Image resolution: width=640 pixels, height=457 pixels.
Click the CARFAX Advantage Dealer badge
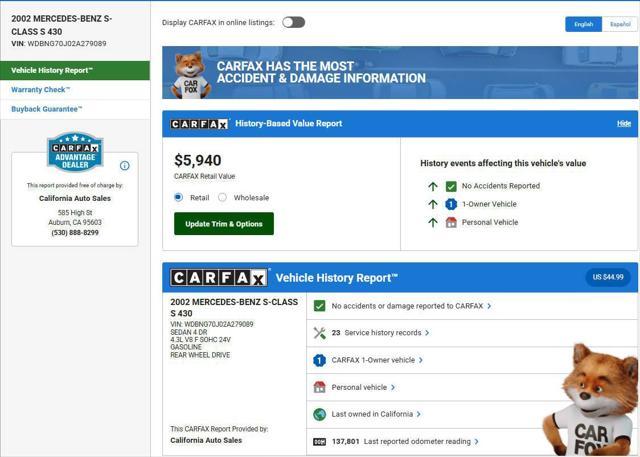click(x=75, y=152)
